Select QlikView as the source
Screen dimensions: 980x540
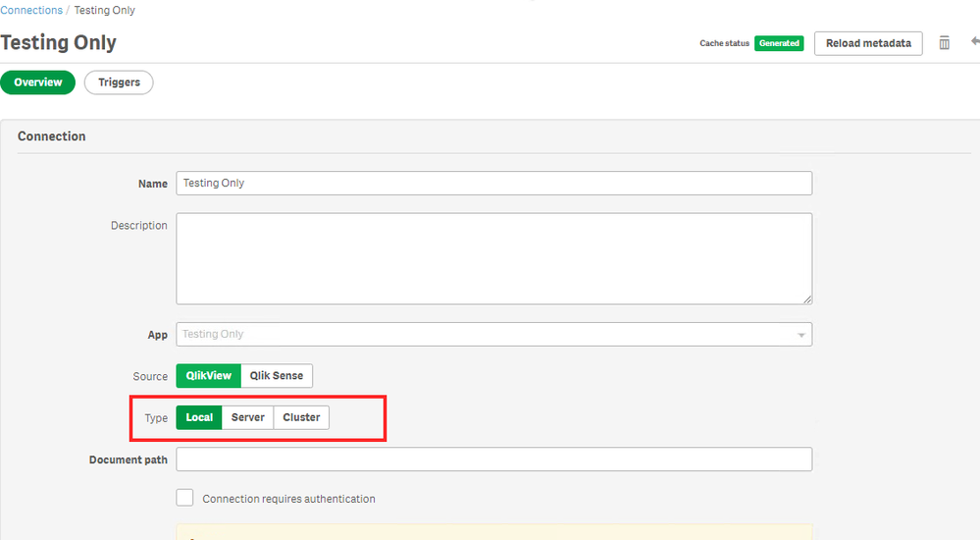[x=208, y=376]
